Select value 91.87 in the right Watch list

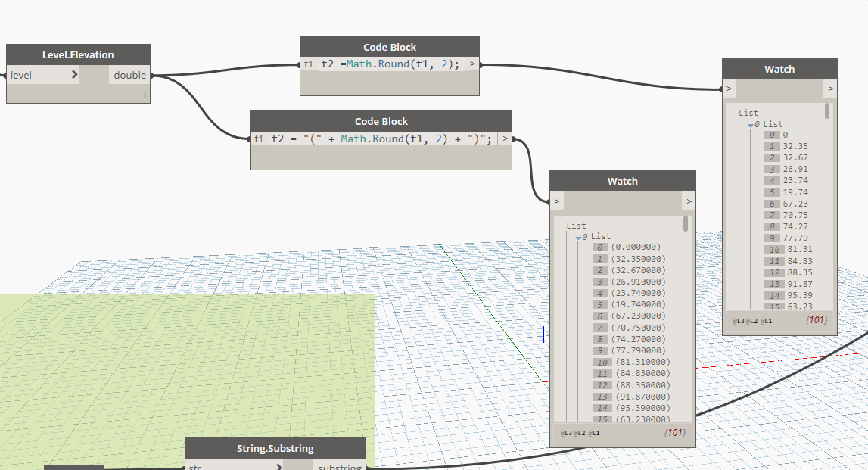(800, 284)
